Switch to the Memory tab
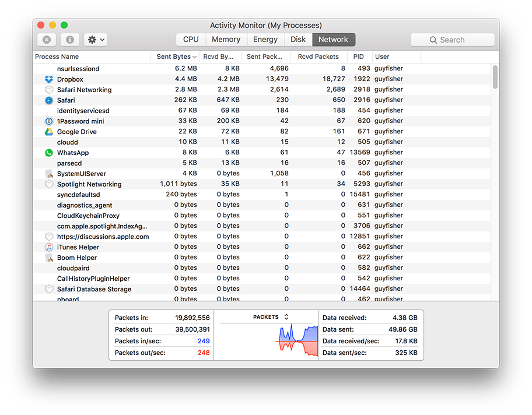 point(226,39)
